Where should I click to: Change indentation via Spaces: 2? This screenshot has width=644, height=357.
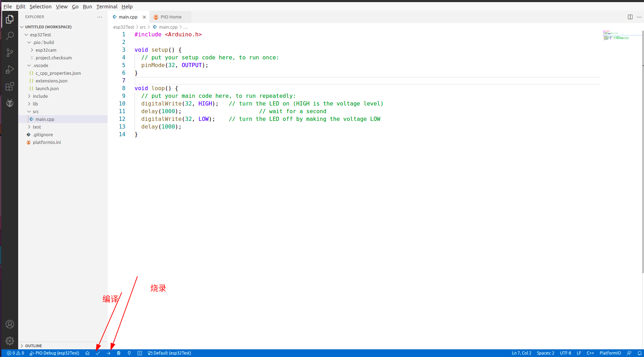[545, 353]
